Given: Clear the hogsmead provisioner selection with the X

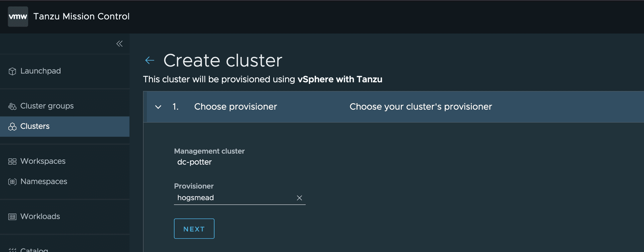Looking at the screenshot, I should coord(299,198).
